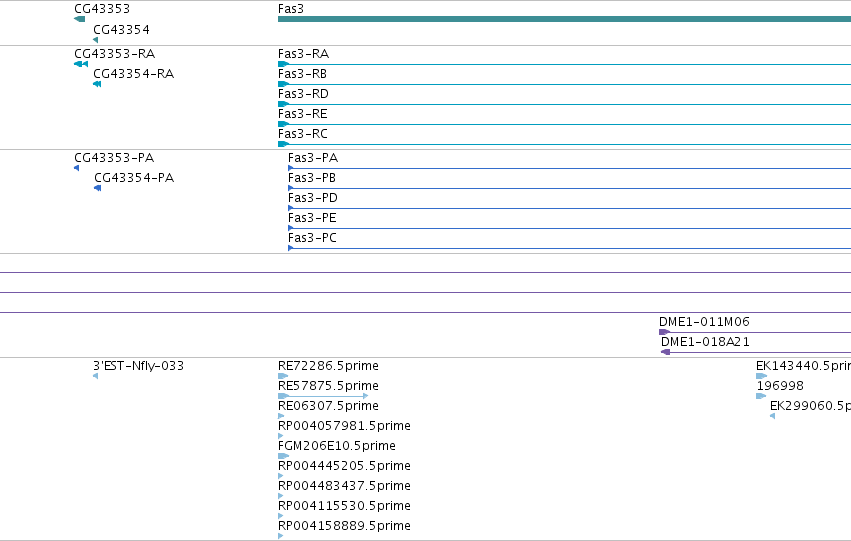Select CG43354-PA protein label
Image resolution: width=851 pixels, height=541 pixels.
click(x=134, y=178)
